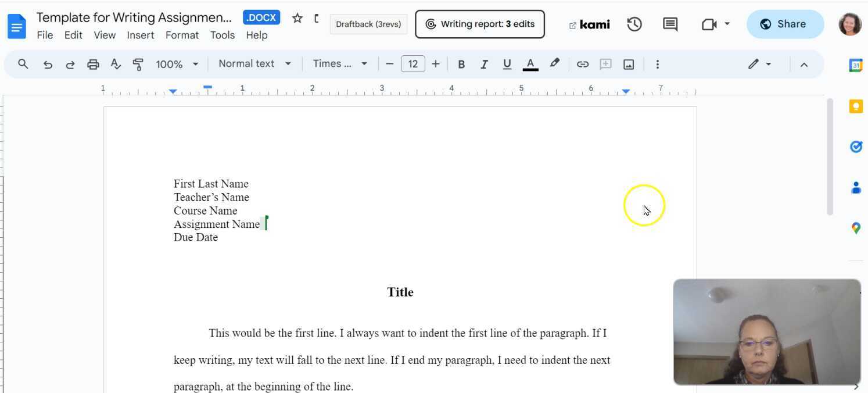Show all comments
Viewport: 868px width, 393px height.
click(669, 24)
